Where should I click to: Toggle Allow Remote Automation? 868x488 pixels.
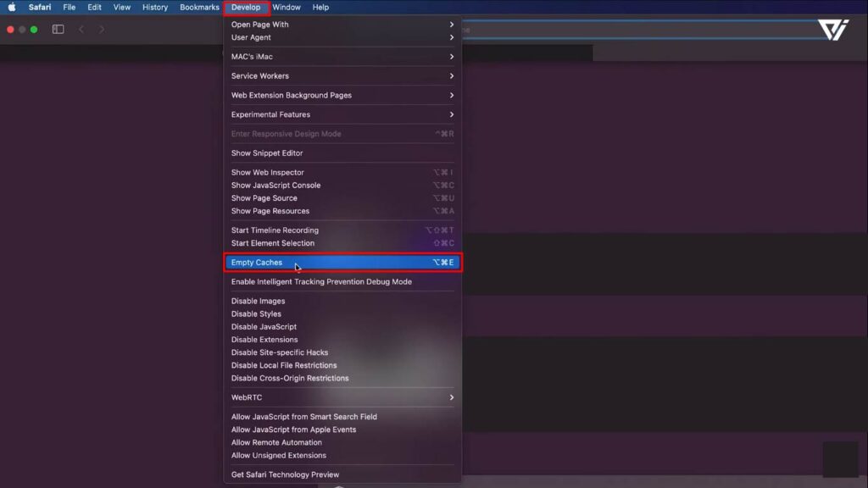342,442
